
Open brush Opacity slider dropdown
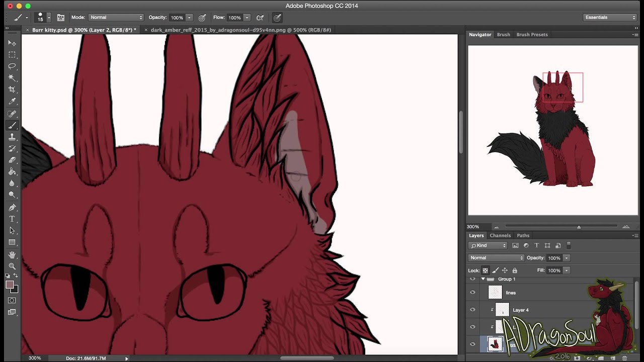189,18
